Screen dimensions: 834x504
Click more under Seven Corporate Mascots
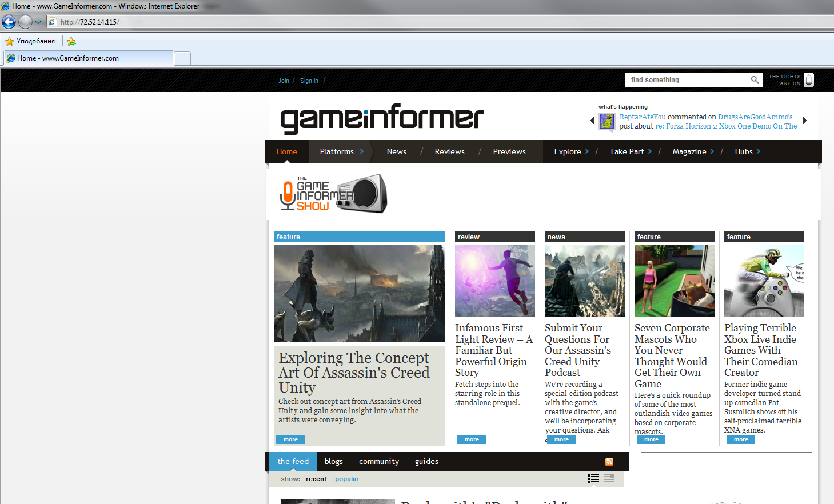pyautogui.click(x=651, y=439)
